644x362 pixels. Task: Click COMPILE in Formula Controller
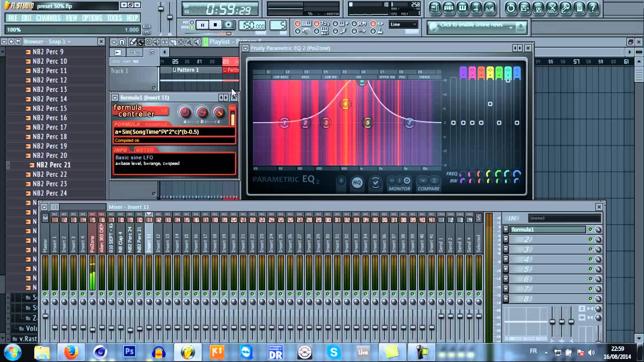[156, 124]
